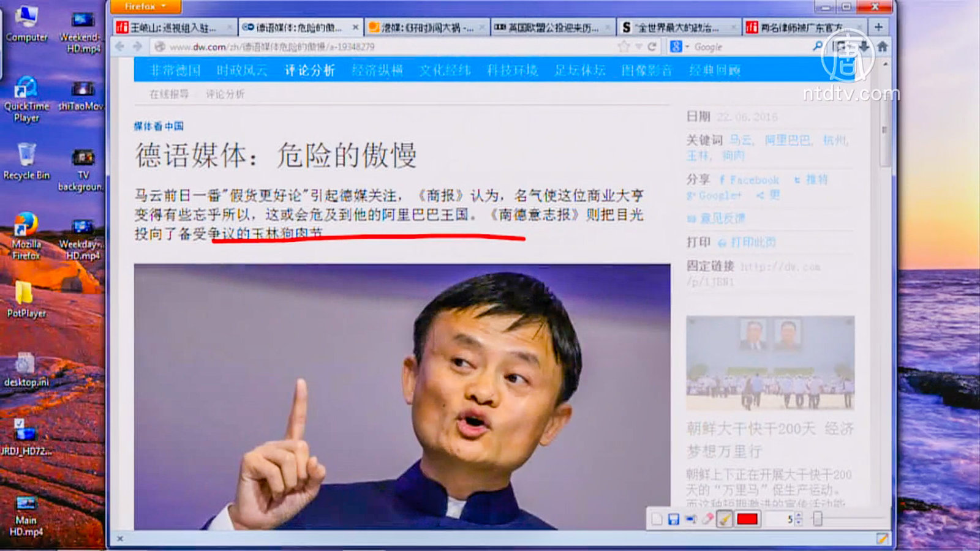Screen dimensions: 980x551
Task: Click the reload button in address bar
Action: point(652,47)
